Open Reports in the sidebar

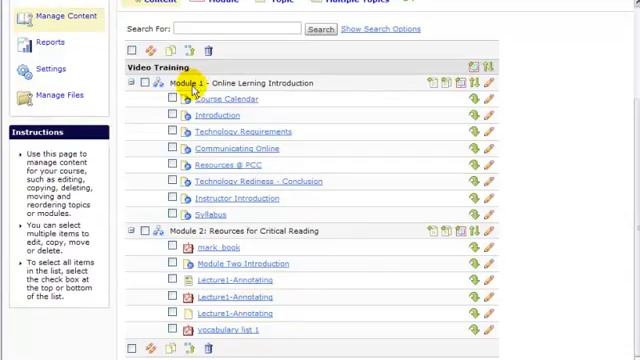(x=50, y=42)
